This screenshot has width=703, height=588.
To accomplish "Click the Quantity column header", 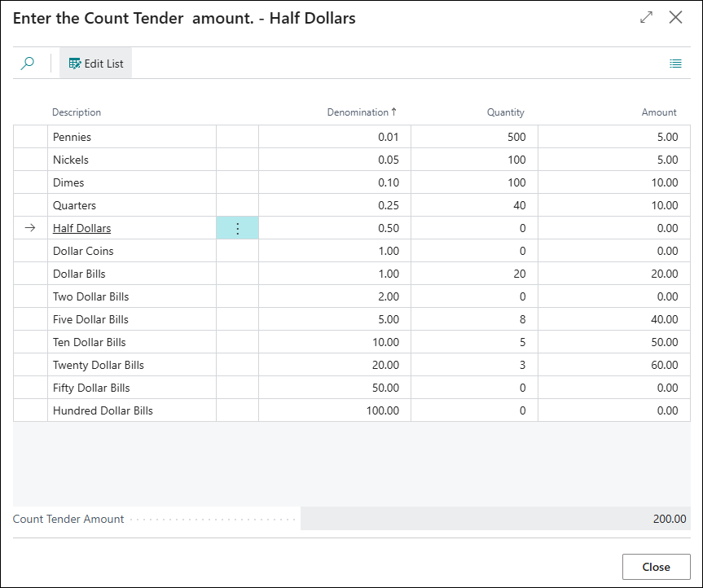I will pyautogui.click(x=505, y=112).
